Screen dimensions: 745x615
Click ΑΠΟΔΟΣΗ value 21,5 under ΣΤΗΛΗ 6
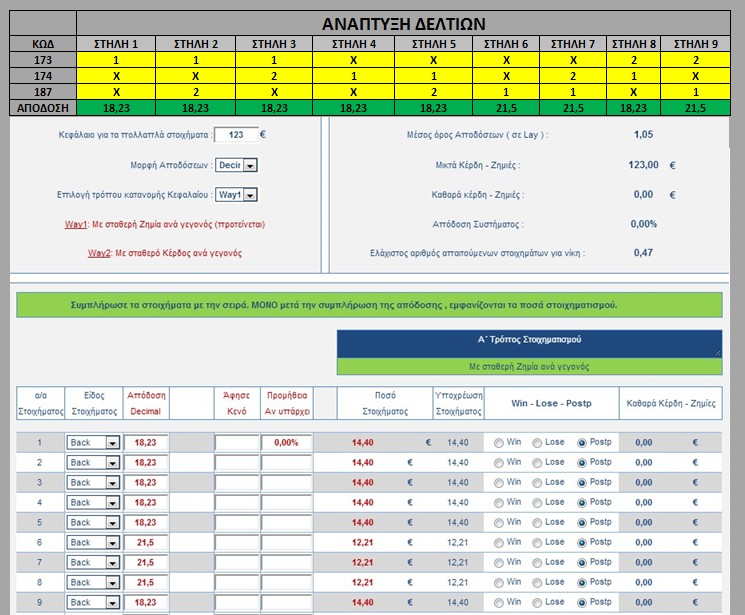tap(506, 108)
